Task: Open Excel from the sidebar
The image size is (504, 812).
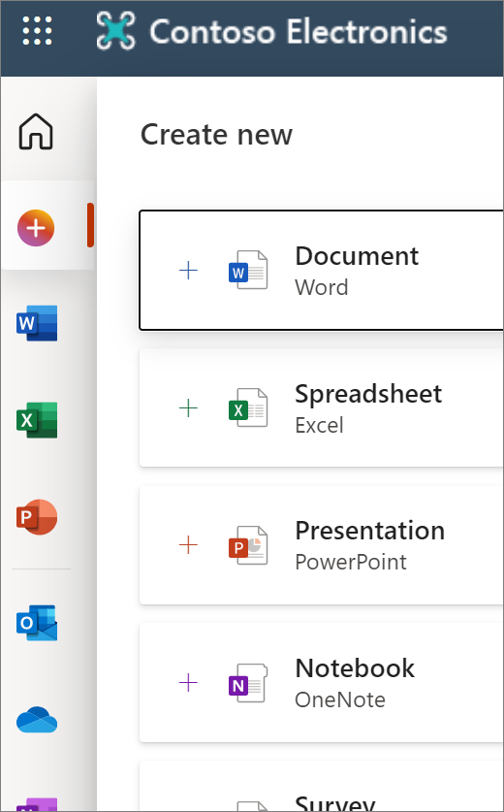Action: (37, 420)
